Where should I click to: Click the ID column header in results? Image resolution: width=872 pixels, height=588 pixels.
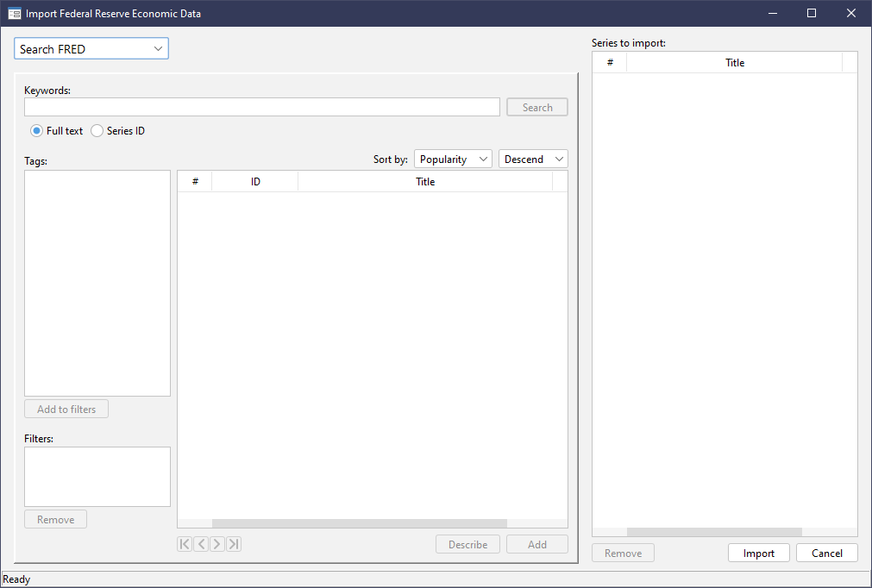255,182
